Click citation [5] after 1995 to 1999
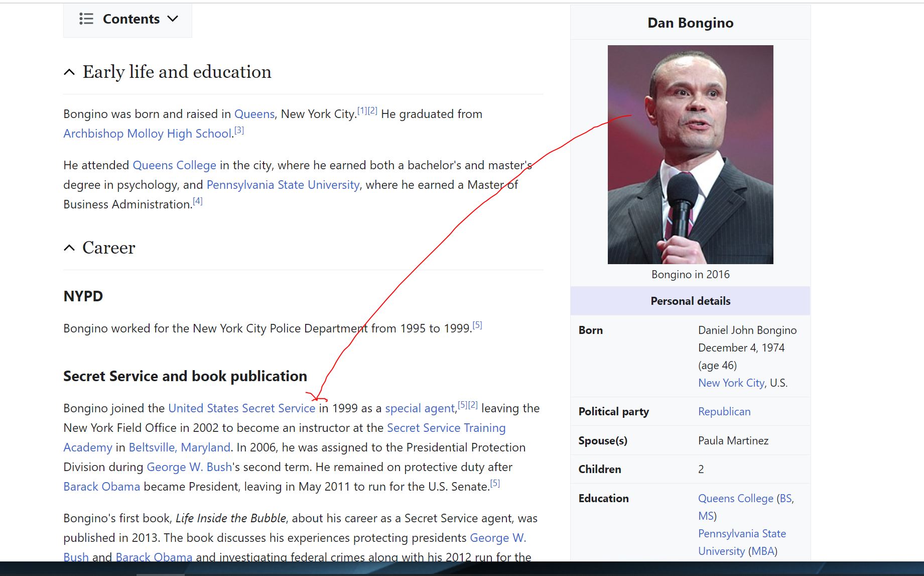The image size is (924, 576). click(477, 325)
